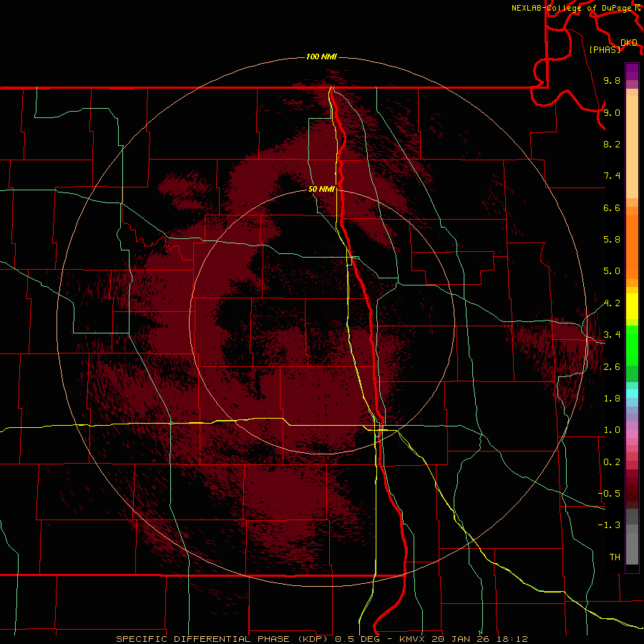
Task: Select the [PHAS] legend unit label
Action: (x=605, y=49)
